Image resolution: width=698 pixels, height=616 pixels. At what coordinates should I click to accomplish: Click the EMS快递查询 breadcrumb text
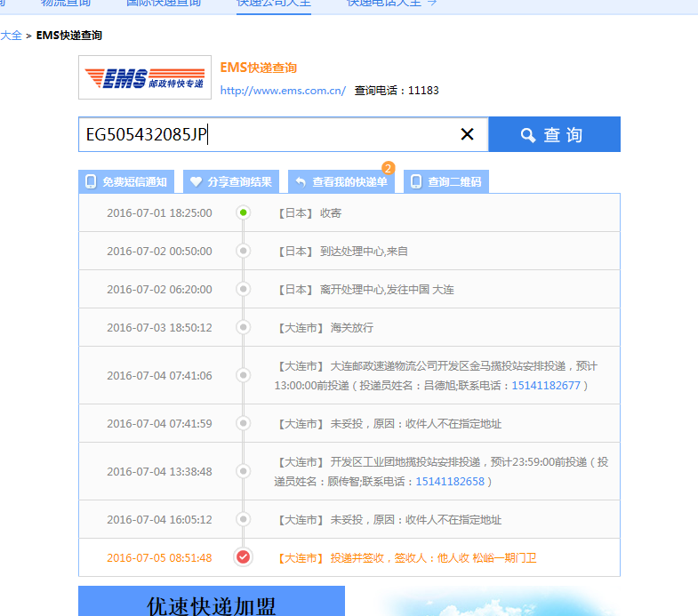(69, 36)
